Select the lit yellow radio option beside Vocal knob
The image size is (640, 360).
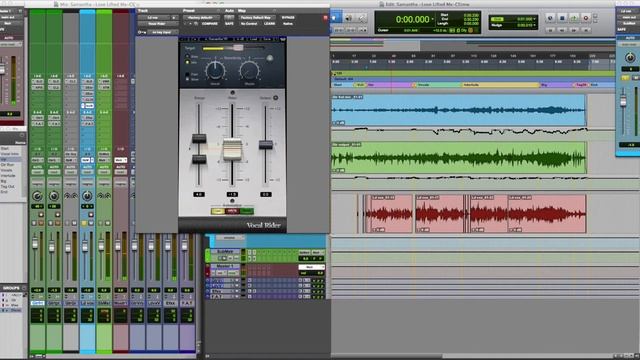pyautogui.click(x=187, y=62)
